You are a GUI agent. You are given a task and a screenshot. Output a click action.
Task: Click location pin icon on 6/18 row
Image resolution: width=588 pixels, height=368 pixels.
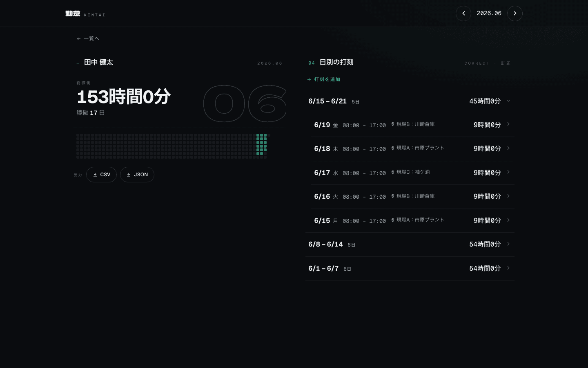(393, 148)
